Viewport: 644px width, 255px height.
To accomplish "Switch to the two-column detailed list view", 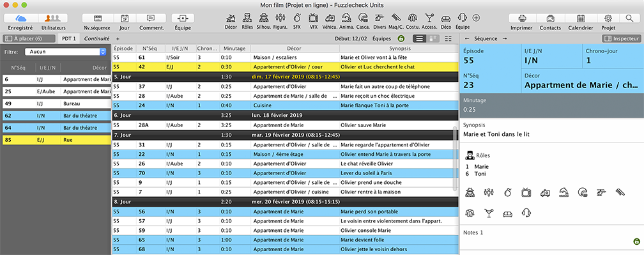I will click(433, 38).
